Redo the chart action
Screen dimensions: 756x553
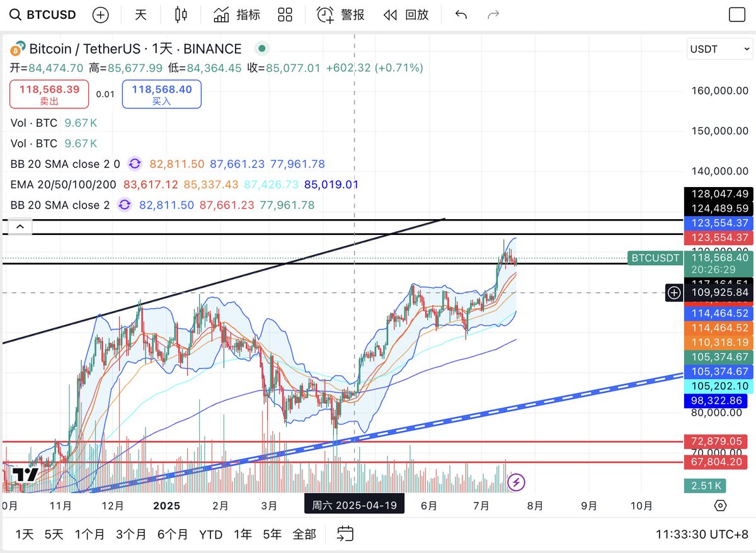click(494, 14)
